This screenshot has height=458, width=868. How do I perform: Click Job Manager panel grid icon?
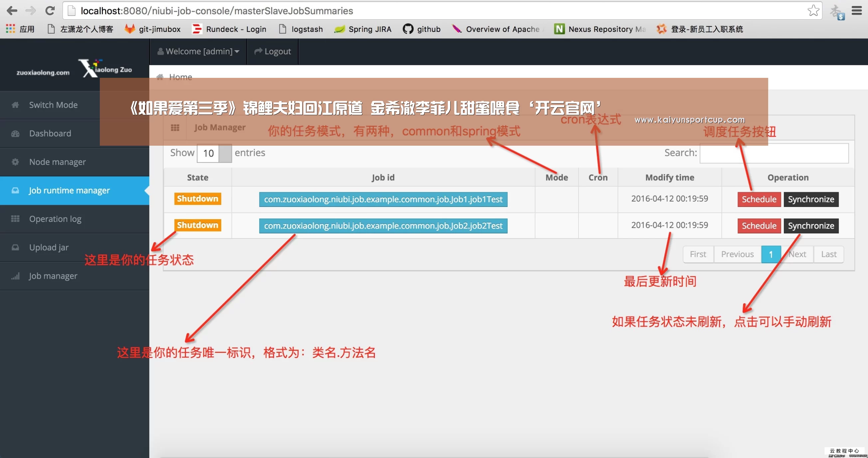click(x=175, y=128)
